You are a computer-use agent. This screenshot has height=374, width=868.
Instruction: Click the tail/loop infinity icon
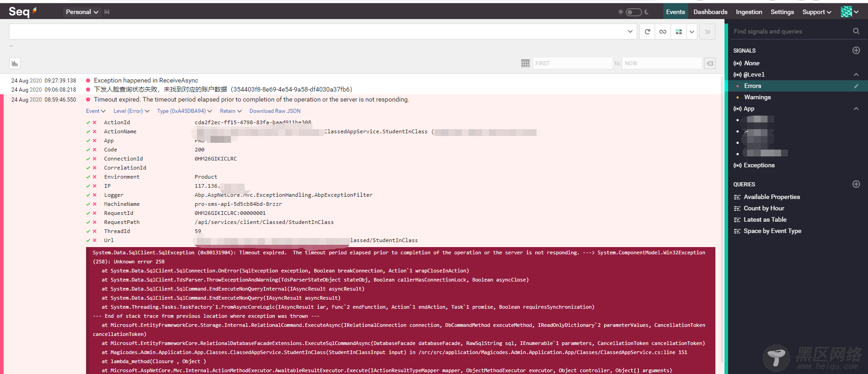click(x=662, y=32)
